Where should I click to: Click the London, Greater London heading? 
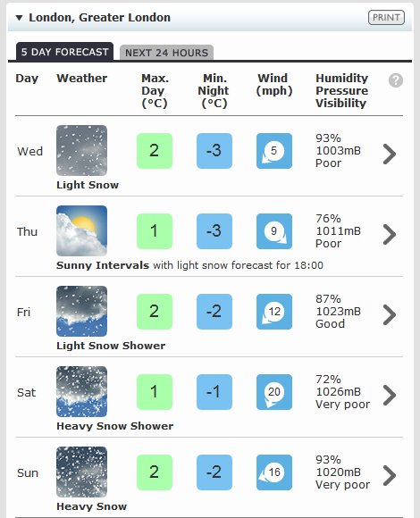tap(99, 18)
